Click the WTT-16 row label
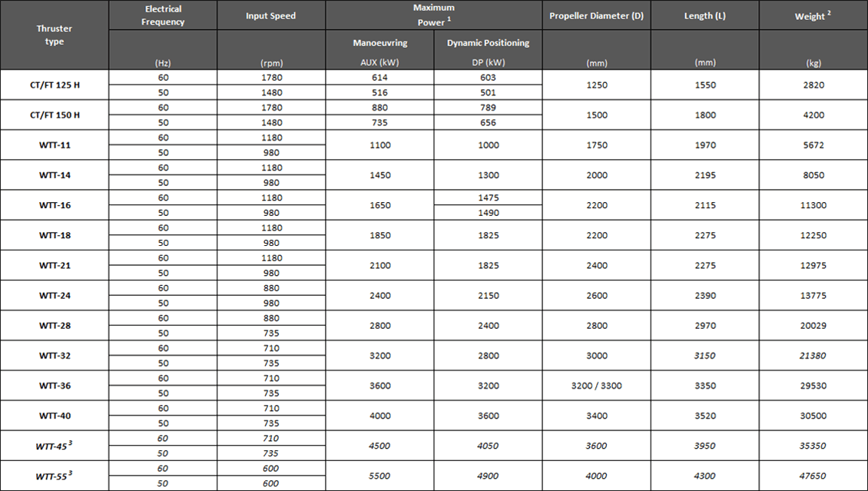 [55, 205]
